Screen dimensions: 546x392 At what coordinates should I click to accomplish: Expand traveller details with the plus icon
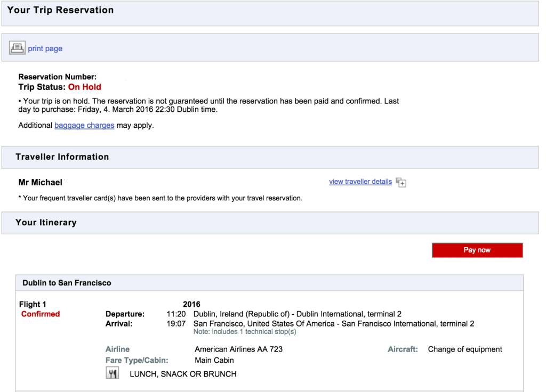tap(401, 183)
